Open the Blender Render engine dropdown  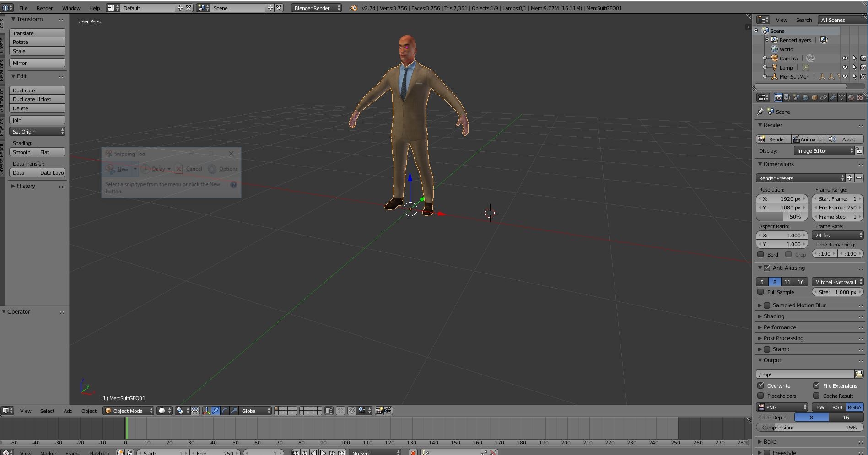(x=316, y=8)
